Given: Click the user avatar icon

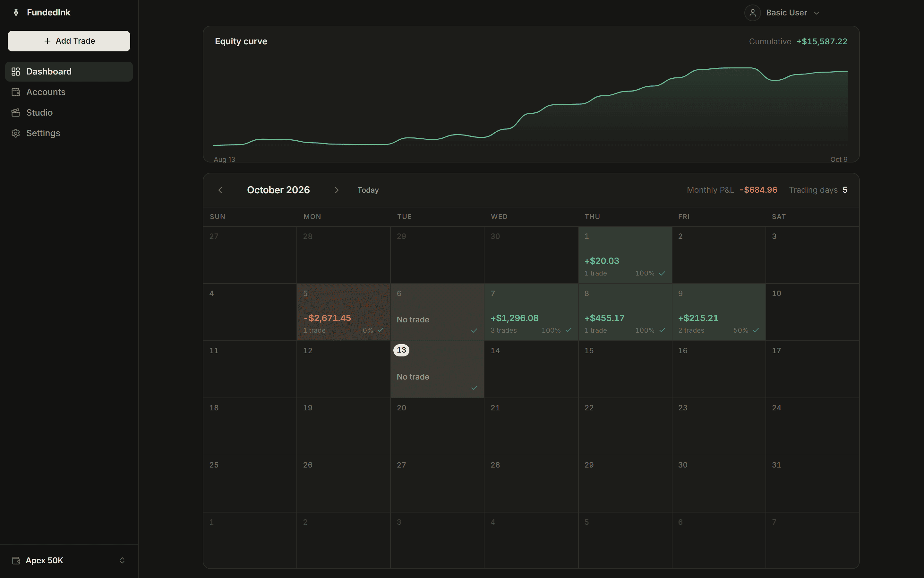Looking at the screenshot, I should point(752,13).
